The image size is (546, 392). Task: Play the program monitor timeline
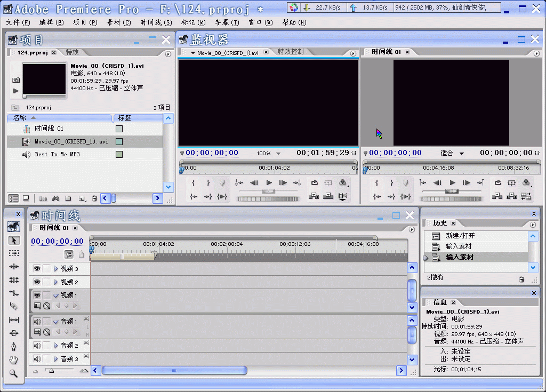click(x=452, y=182)
